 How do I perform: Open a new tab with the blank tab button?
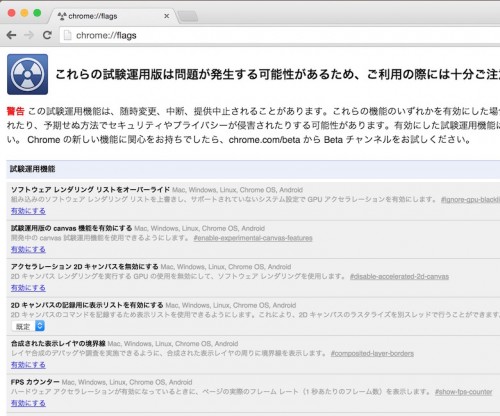(188, 16)
